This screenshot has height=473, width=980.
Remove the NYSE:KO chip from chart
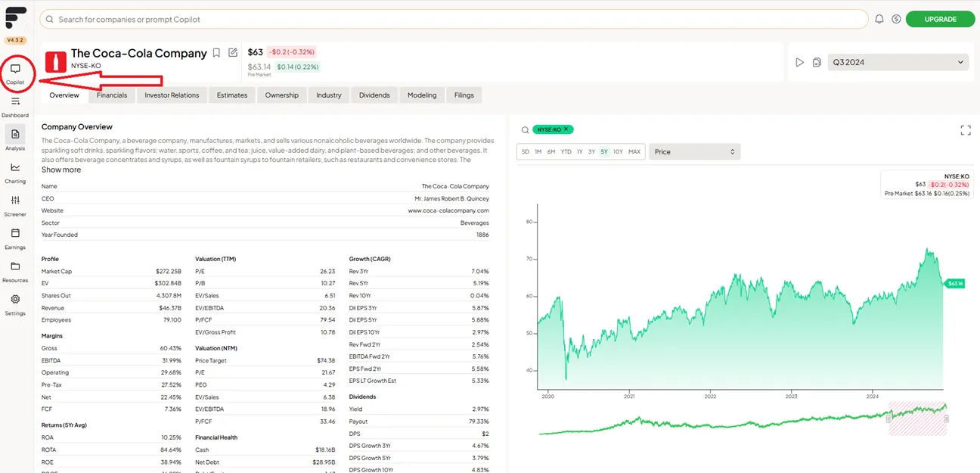pyautogui.click(x=566, y=129)
